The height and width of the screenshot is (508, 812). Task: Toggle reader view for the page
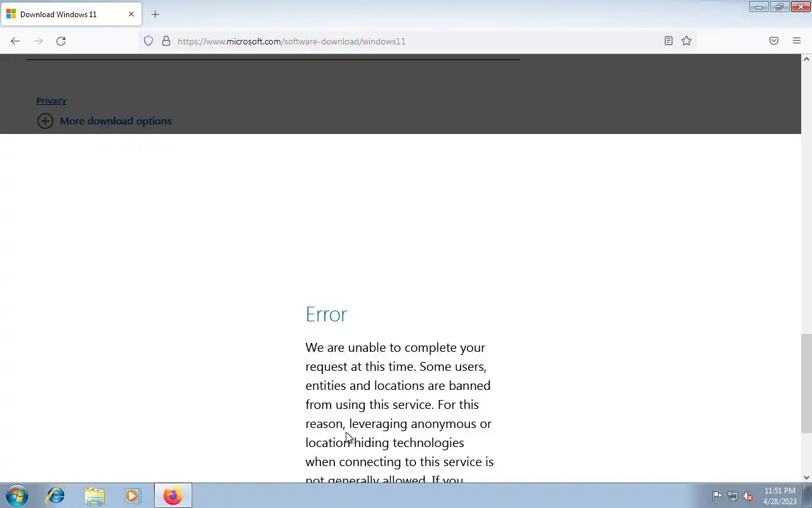click(669, 41)
